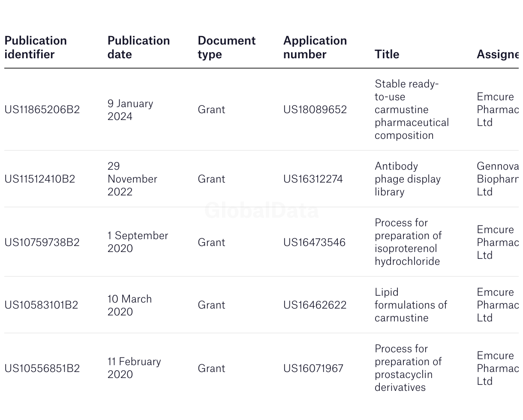Click publication identifier US10759738B2
Viewport: 523px width, 420px height.
click(42, 243)
